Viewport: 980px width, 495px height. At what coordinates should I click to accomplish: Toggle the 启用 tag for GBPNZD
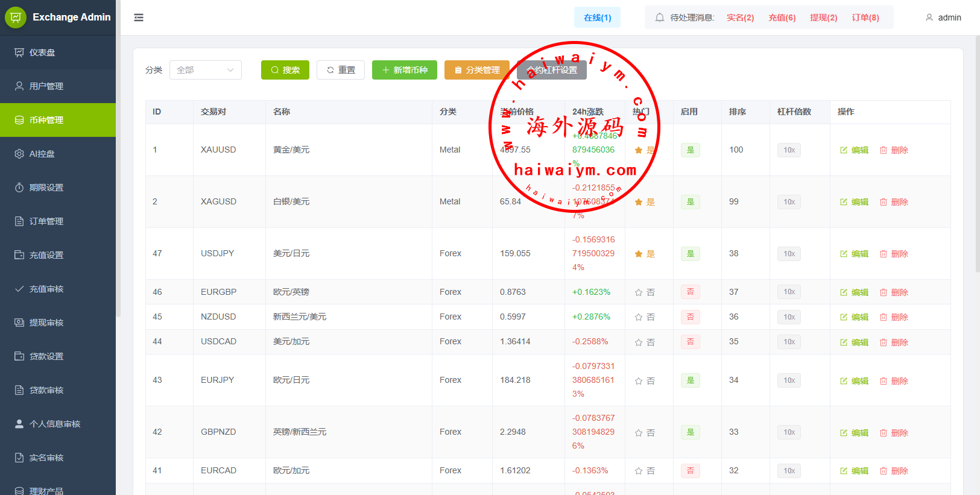(691, 432)
